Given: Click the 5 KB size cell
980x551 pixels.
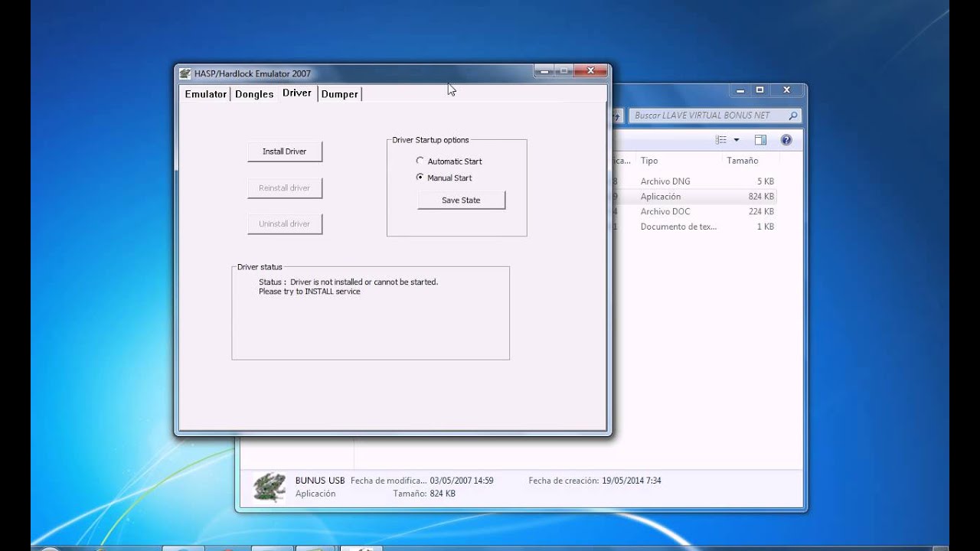Looking at the screenshot, I should 766,181.
